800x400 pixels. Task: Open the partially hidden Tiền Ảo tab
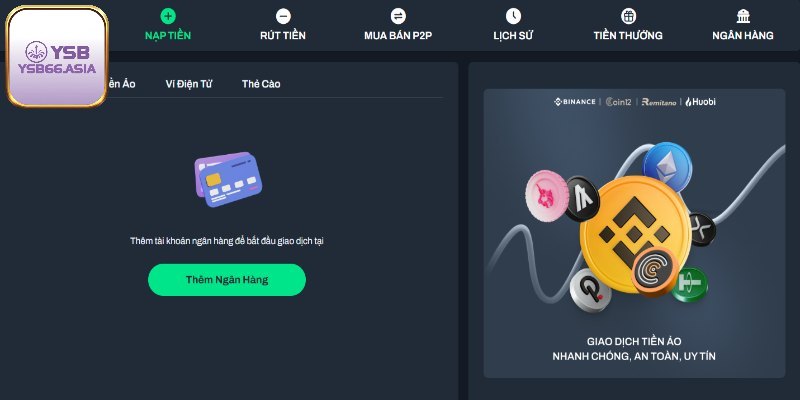[x=121, y=84]
